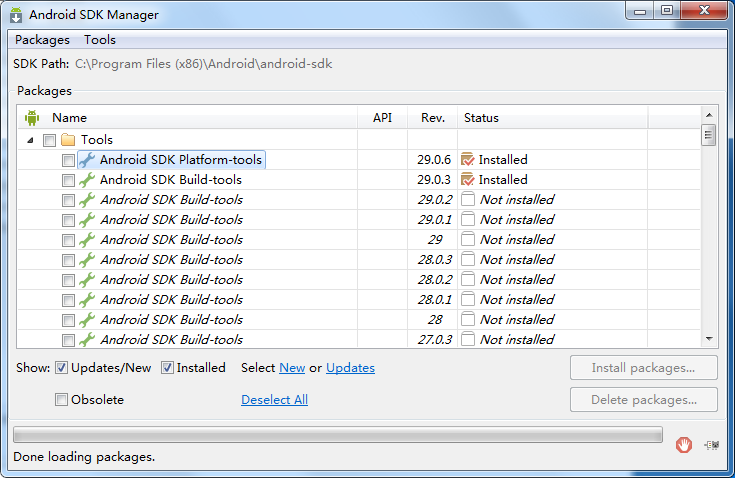Click not-installed status icon for 28.0.1
This screenshot has width=735, height=478.
click(468, 299)
